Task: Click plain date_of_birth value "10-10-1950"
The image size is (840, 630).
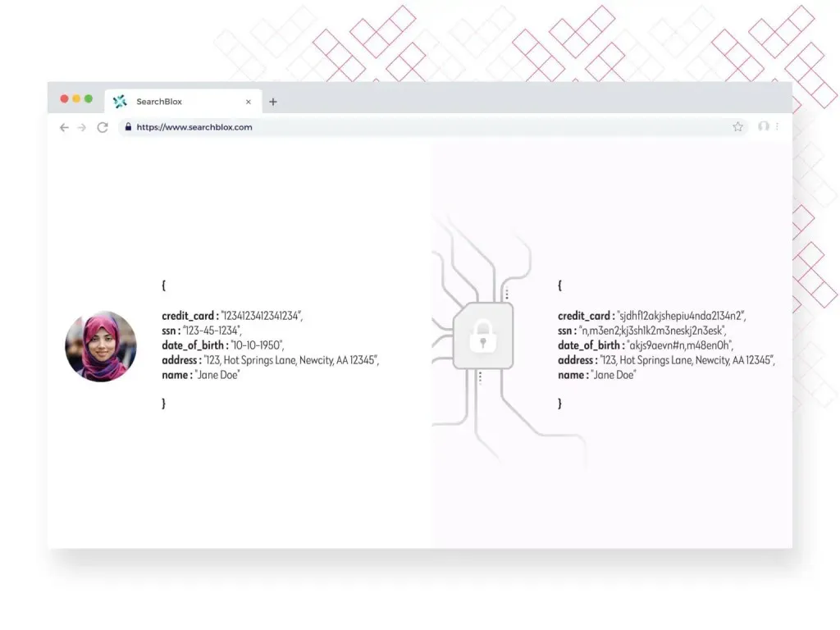Action: point(257,345)
